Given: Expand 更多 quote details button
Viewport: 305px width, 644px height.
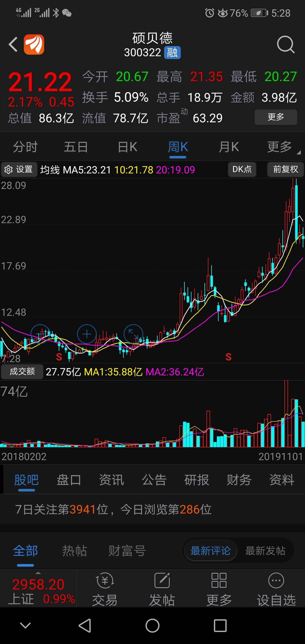Looking at the screenshot, I should coord(276,117).
